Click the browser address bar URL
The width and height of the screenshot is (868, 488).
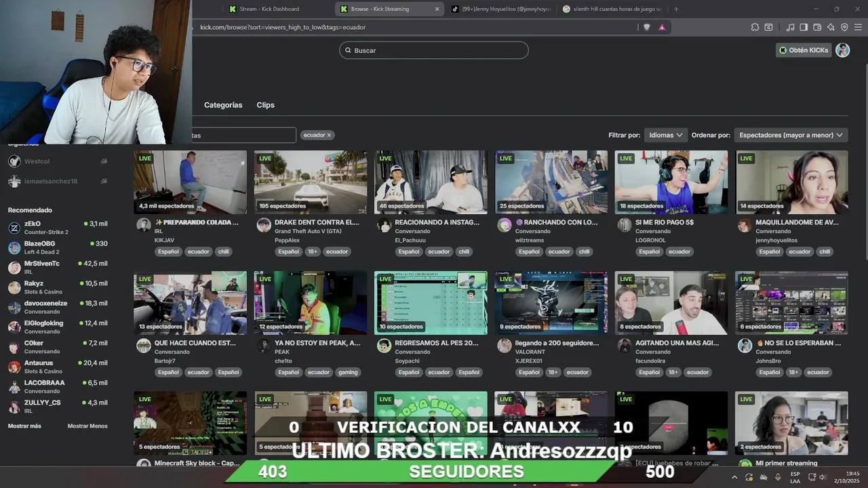click(x=283, y=27)
